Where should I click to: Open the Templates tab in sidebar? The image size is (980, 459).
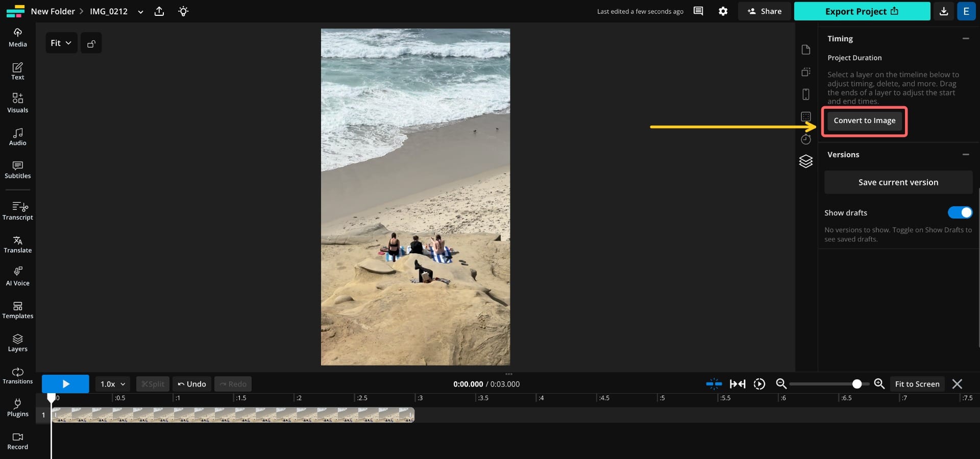point(17,309)
